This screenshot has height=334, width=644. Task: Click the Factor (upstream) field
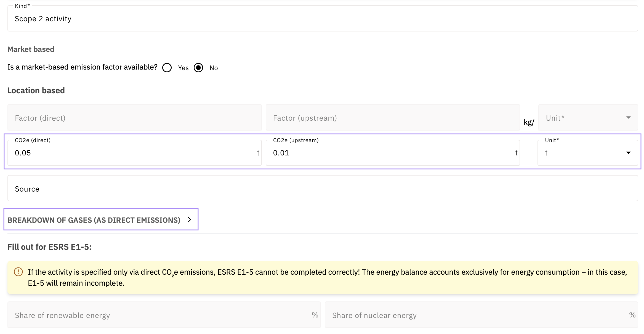(x=392, y=118)
